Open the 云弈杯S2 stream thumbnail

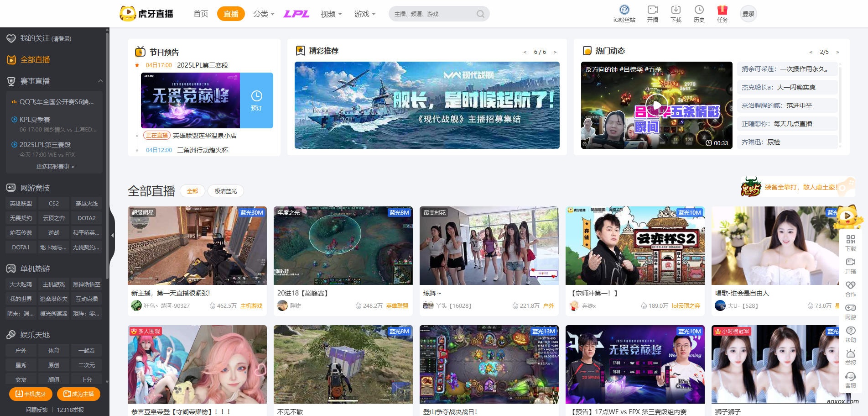[635, 246]
